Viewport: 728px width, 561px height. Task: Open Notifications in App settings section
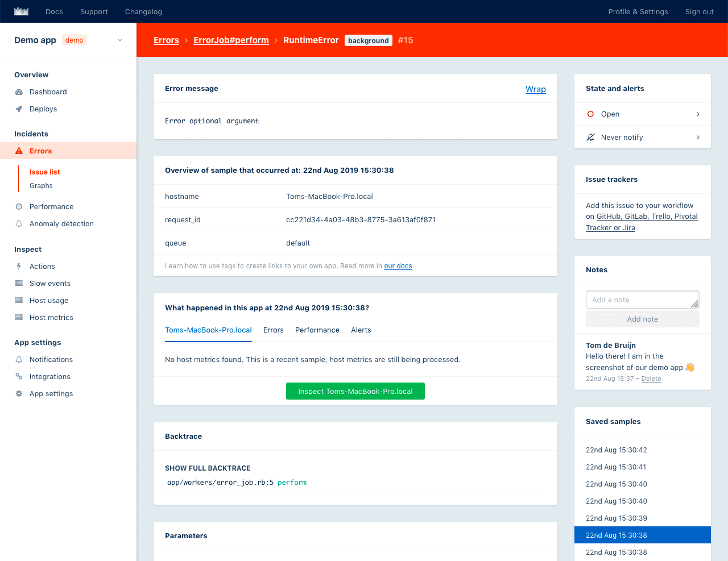coord(51,360)
